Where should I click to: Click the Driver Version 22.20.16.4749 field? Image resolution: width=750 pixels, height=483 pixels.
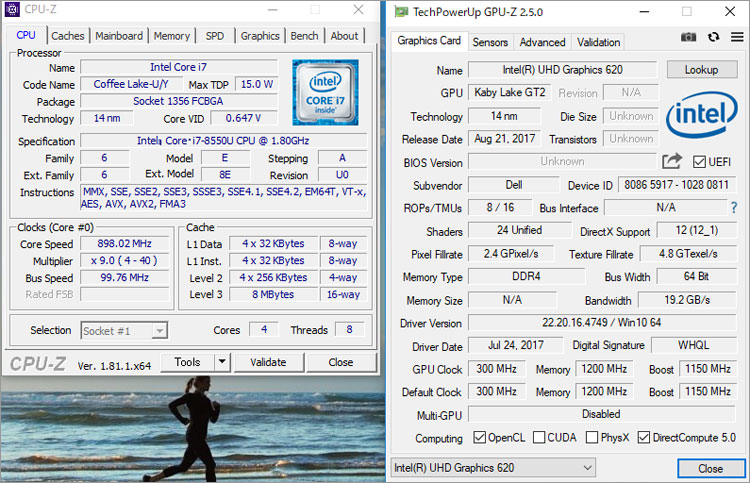[x=602, y=322]
